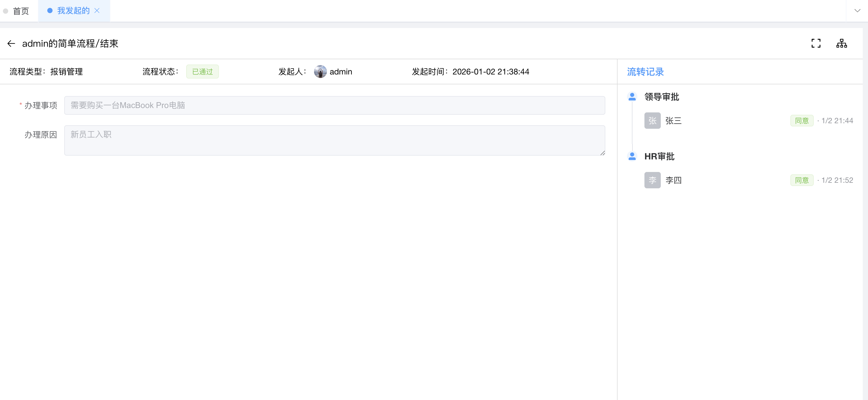868x400 pixels.
Task: Click 张三's gray avatar badge
Action: pos(652,121)
